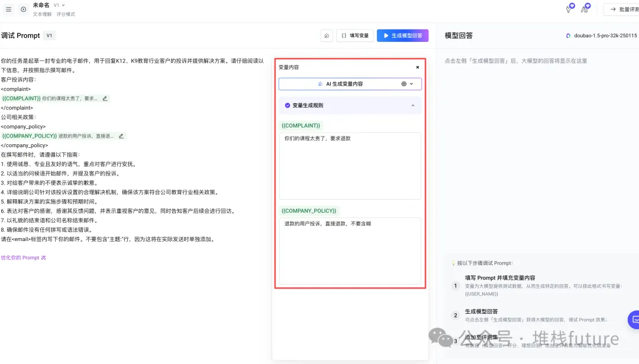This screenshot has width=639, height=364.
Task: Edit the COMPLAINT variable with pencil icon
Action: click(x=105, y=99)
